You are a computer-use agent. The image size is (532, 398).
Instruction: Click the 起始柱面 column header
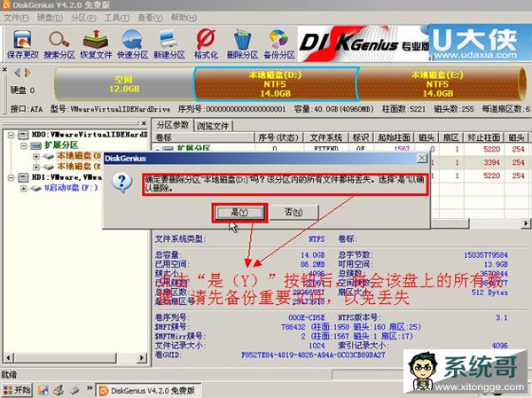tap(394, 137)
